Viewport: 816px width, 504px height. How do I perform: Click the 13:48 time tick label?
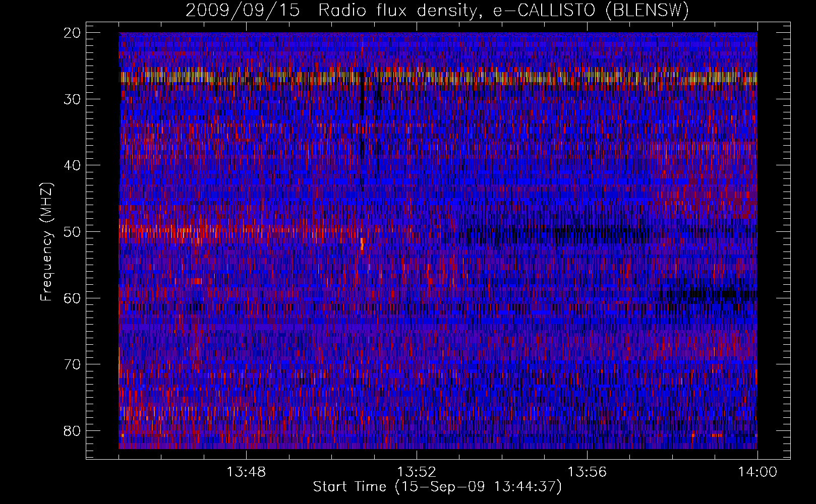click(x=246, y=472)
